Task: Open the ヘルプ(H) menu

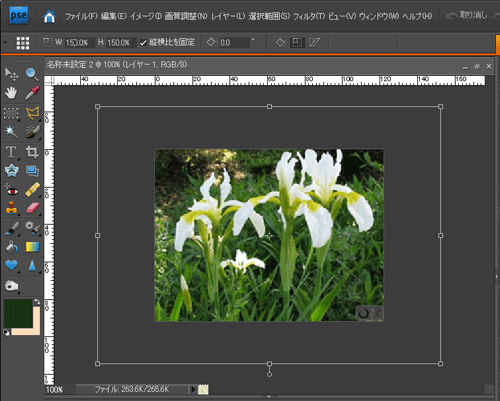Action: (x=417, y=16)
